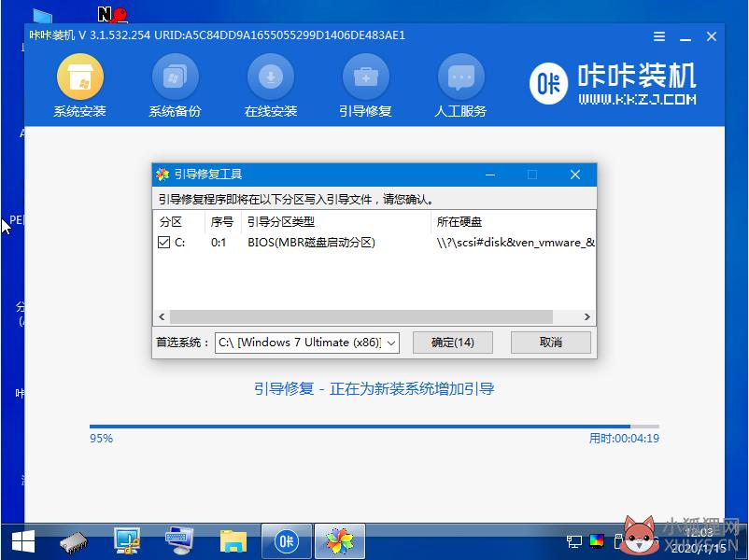This screenshot has height=560, width=749.
Task: Click the partition list horizontal scrollbar thumb
Action: pos(361,317)
